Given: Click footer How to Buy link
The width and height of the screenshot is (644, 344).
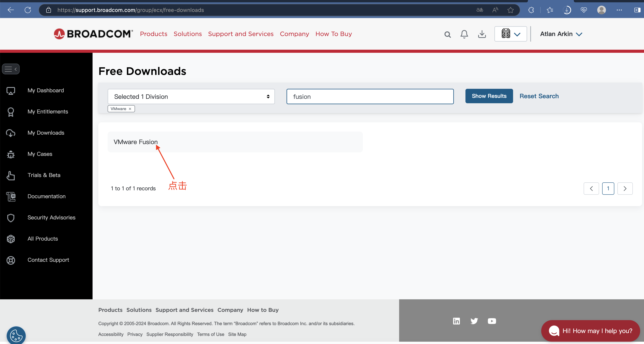Looking at the screenshot, I should [x=263, y=310].
